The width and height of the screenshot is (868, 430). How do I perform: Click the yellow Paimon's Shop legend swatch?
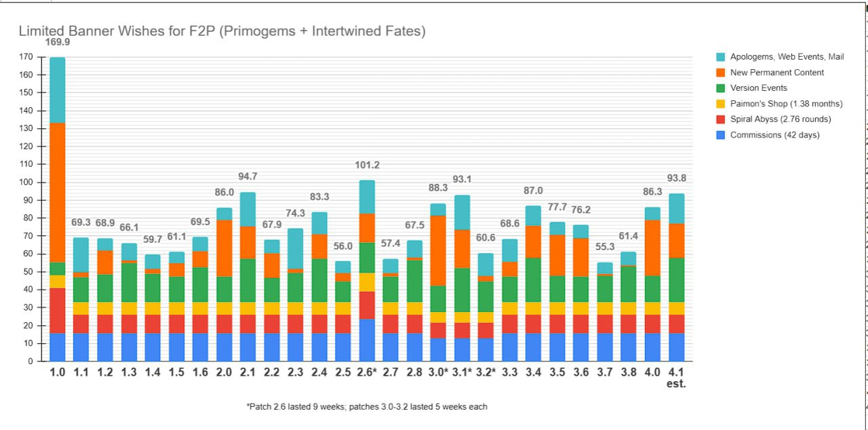(721, 104)
